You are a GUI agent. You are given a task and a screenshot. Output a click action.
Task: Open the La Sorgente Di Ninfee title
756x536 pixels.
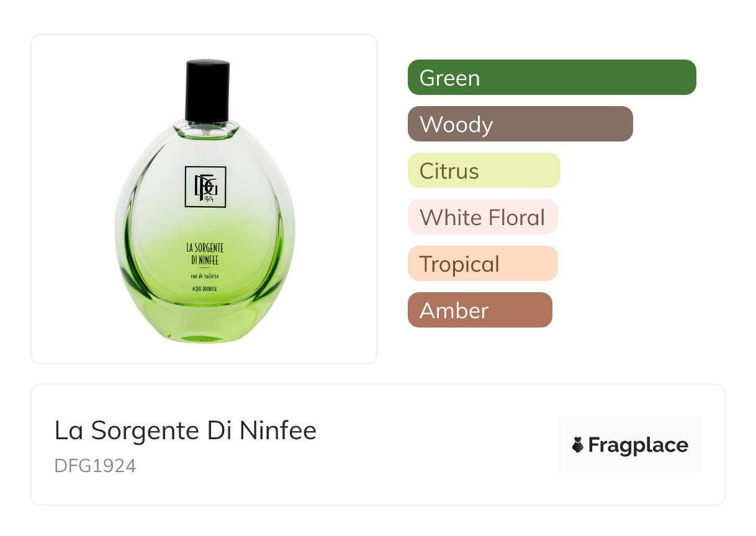coord(186,431)
